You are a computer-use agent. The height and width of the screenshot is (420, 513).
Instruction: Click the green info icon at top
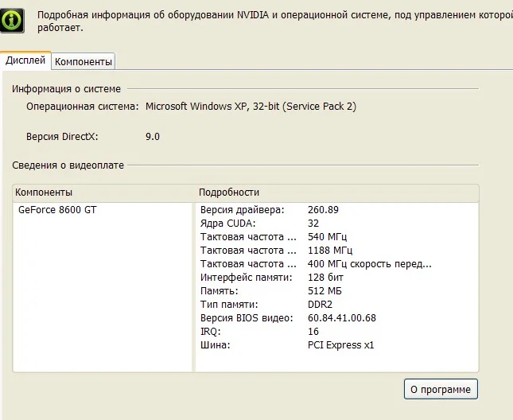click(12, 20)
